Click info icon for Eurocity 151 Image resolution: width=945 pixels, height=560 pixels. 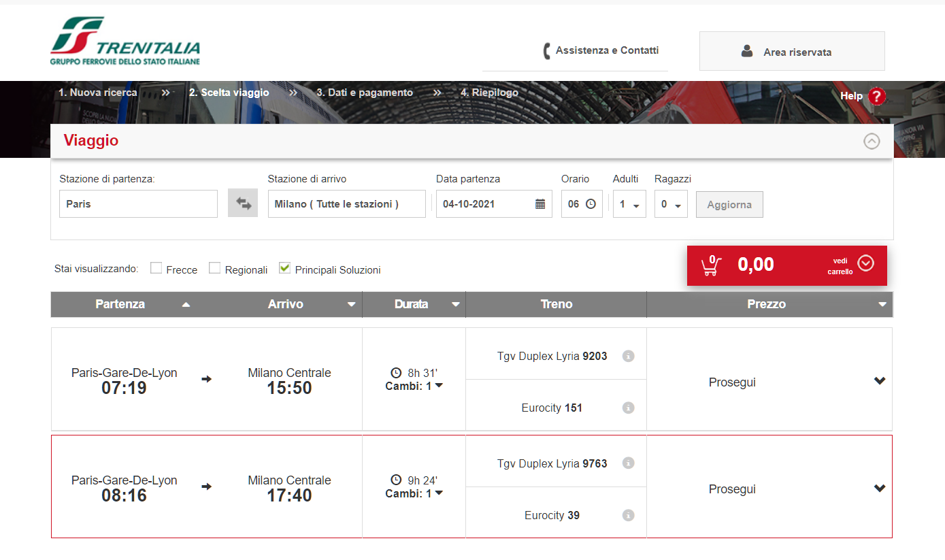click(629, 408)
